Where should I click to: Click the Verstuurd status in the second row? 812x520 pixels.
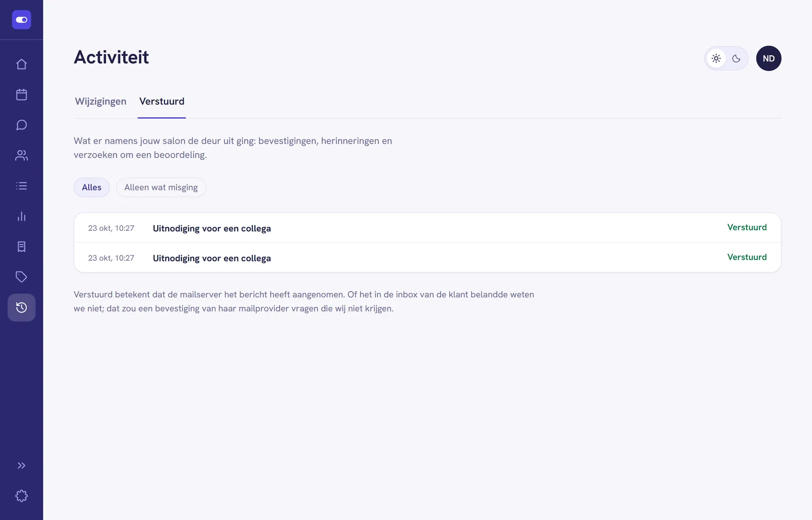pyautogui.click(x=747, y=257)
